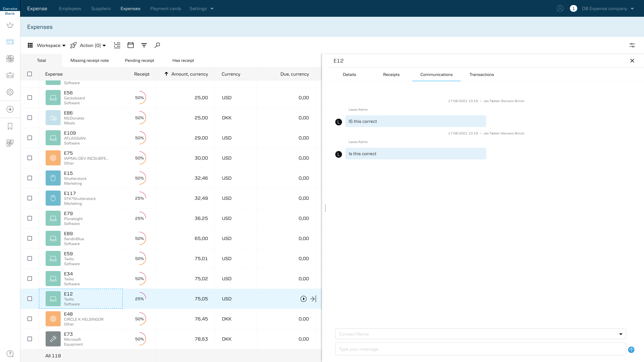644x362 pixels.
Task: Open the column settings sliders icon
Action: [632, 45]
